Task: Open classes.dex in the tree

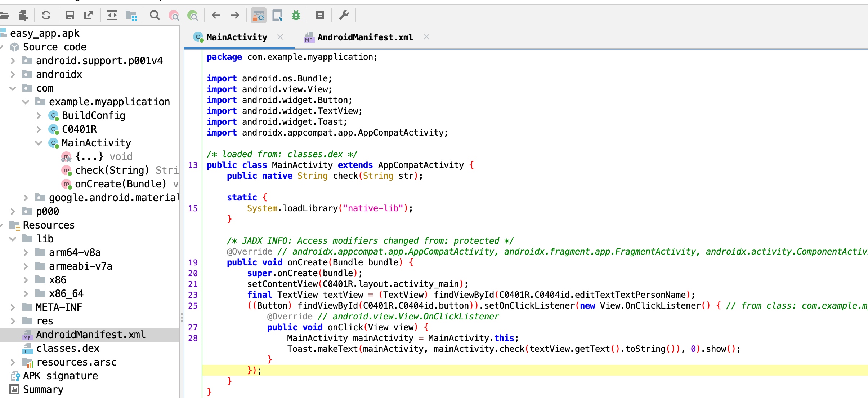Action: (68, 349)
